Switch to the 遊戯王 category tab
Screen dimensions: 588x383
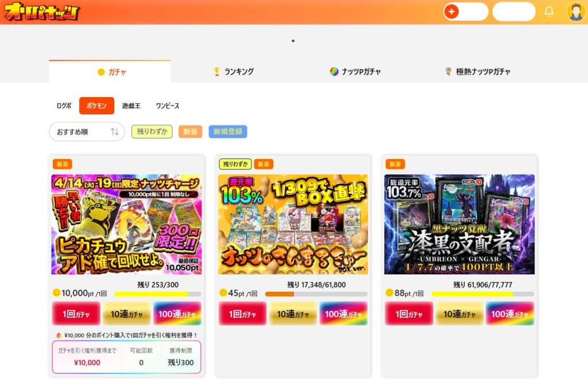[131, 106]
